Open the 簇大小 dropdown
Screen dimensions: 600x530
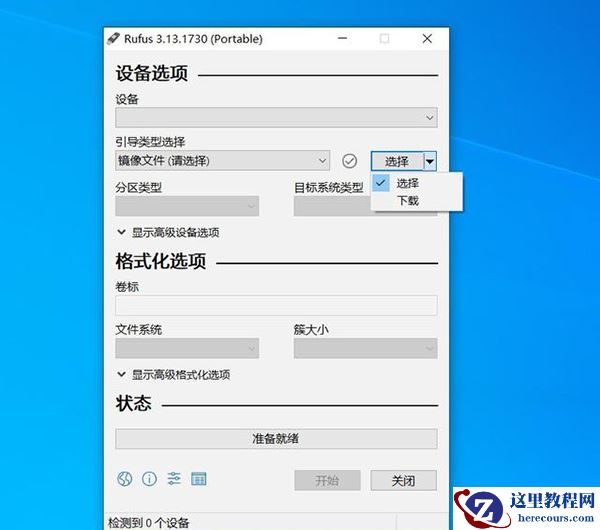pyautogui.click(x=365, y=348)
